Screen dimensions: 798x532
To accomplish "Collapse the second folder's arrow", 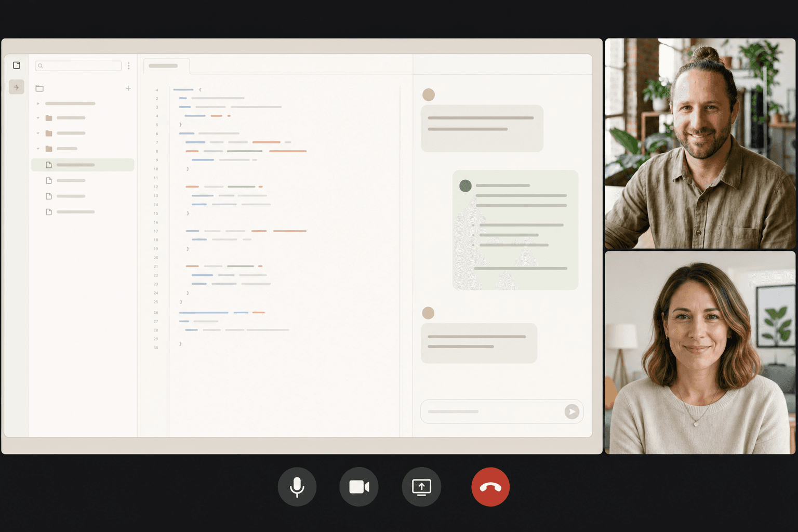I will click(38, 133).
